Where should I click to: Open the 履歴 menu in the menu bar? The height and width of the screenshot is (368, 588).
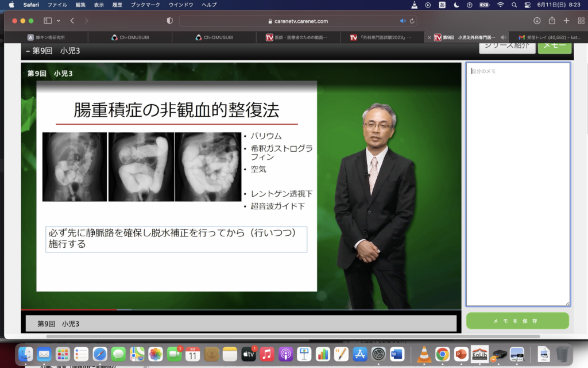pos(117,5)
